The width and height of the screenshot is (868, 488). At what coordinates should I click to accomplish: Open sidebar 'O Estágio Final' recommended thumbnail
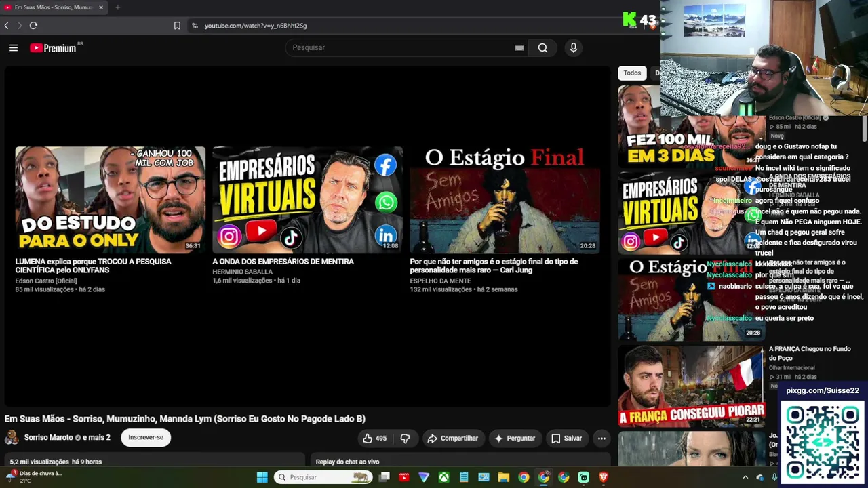click(690, 300)
